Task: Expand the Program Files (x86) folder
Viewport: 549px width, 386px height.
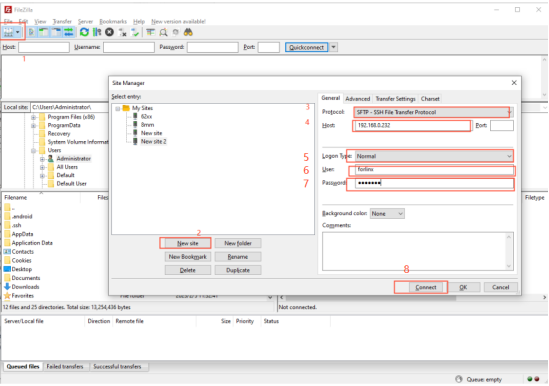Action: click(34, 117)
